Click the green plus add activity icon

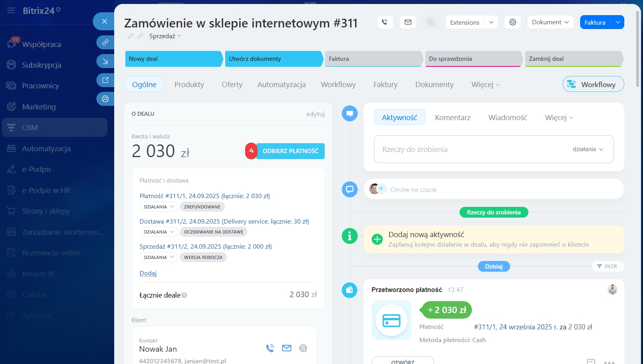coord(377,239)
